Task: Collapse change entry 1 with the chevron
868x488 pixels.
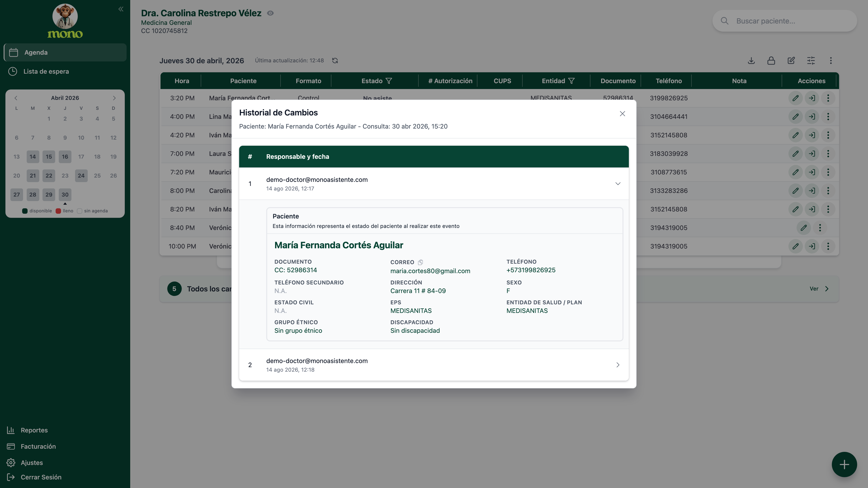Action: click(x=618, y=183)
